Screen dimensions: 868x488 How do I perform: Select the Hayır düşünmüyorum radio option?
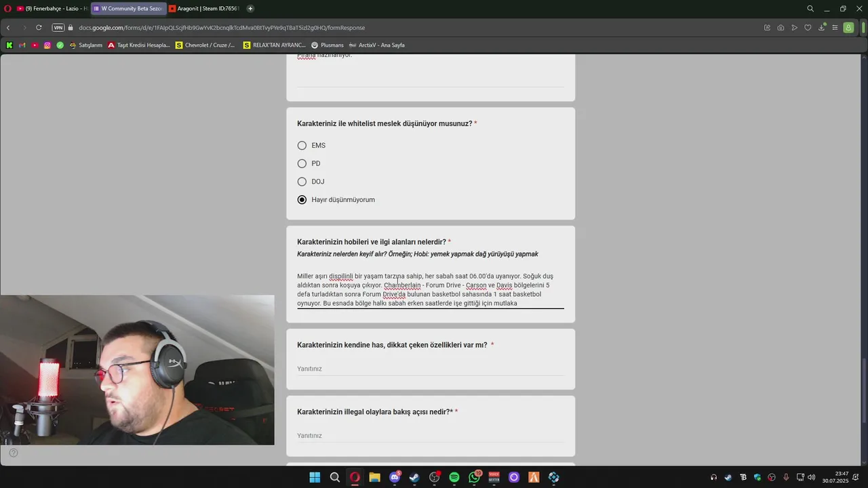click(302, 200)
